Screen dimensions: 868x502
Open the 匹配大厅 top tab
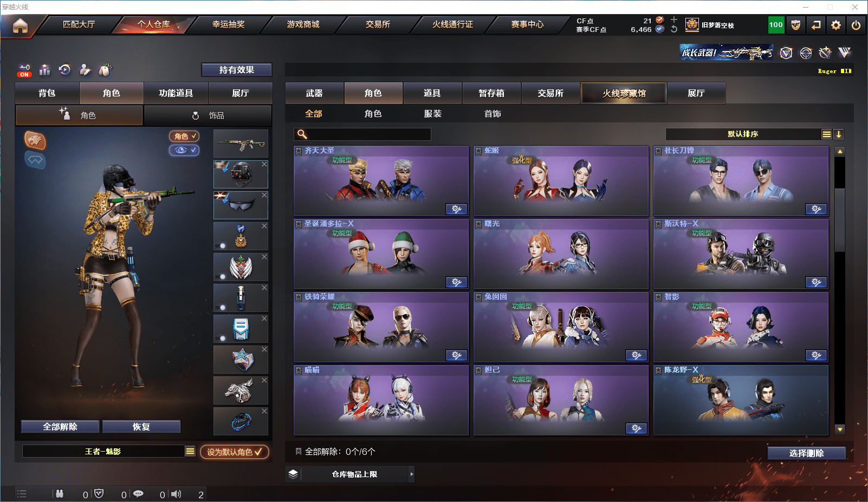pyautogui.click(x=79, y=24)
